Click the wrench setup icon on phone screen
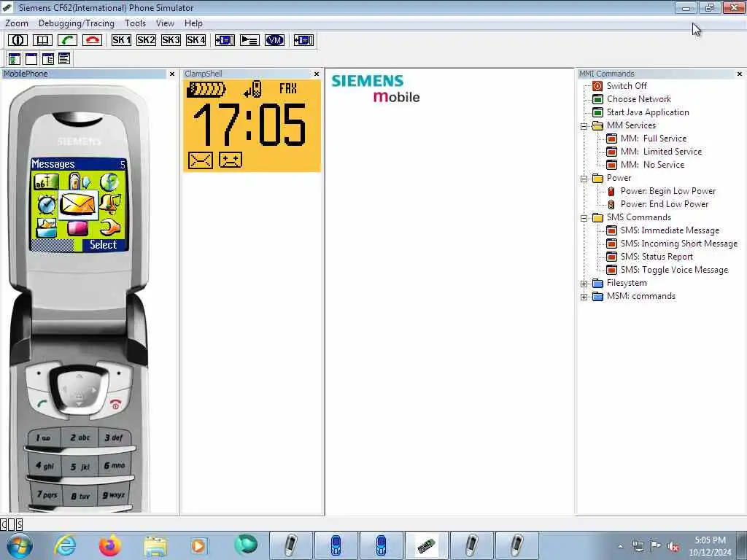Screen dimensions: 747x560 pos(109,227)
